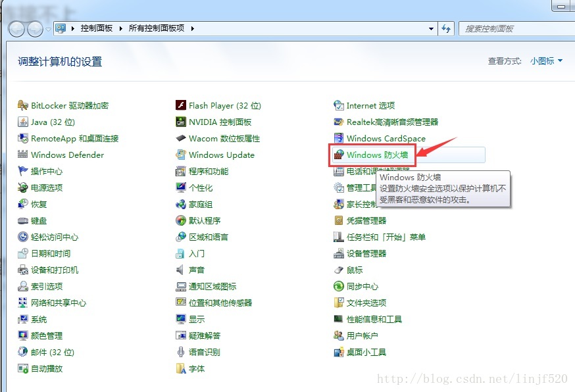Click the Flash Player (32 位) icon
Screen dimensions: 575x392
[181, 106]
